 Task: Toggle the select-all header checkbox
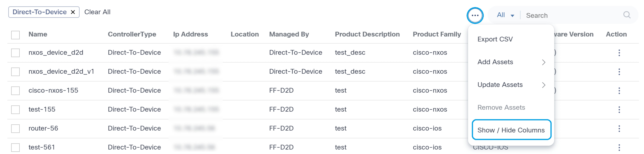(x=15, y=35)
